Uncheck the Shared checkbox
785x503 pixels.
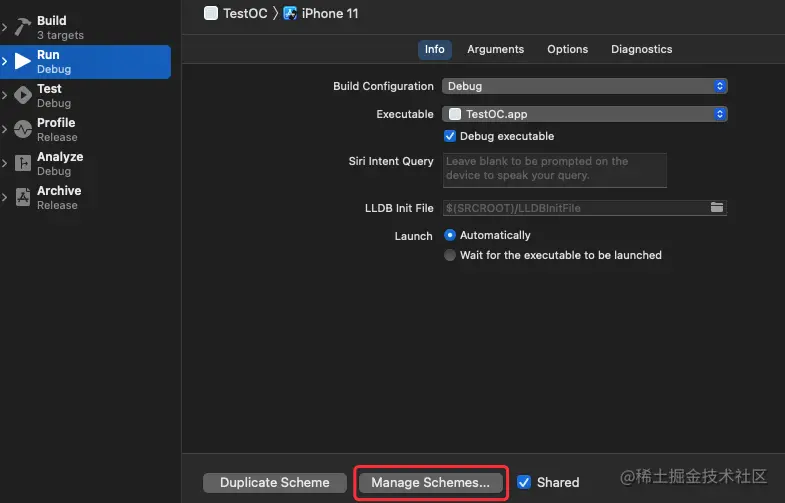524,482
